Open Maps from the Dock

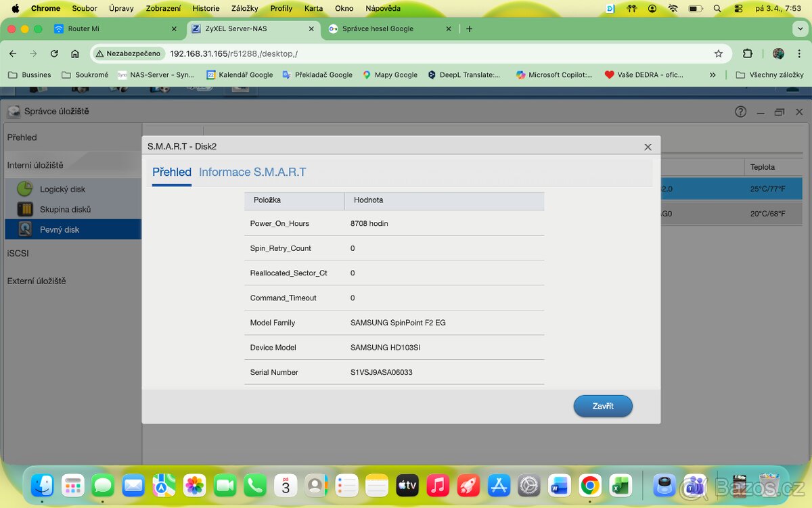pos(164,485)
